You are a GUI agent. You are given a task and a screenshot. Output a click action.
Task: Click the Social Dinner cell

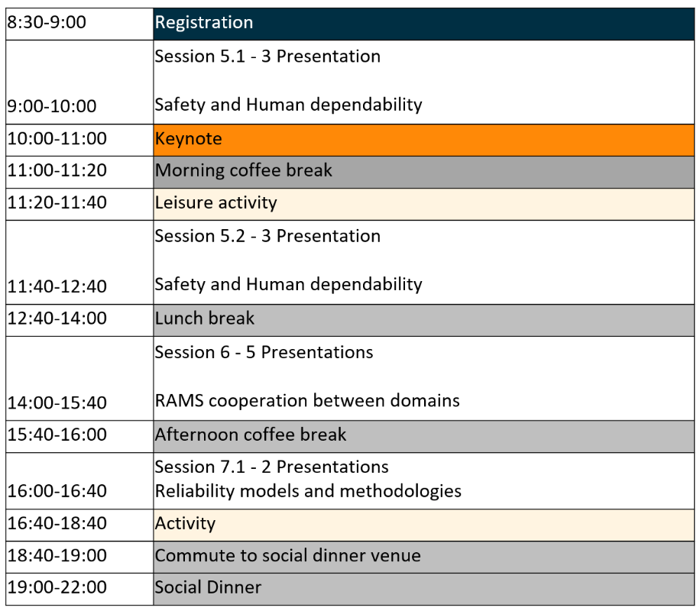(423, 589)
